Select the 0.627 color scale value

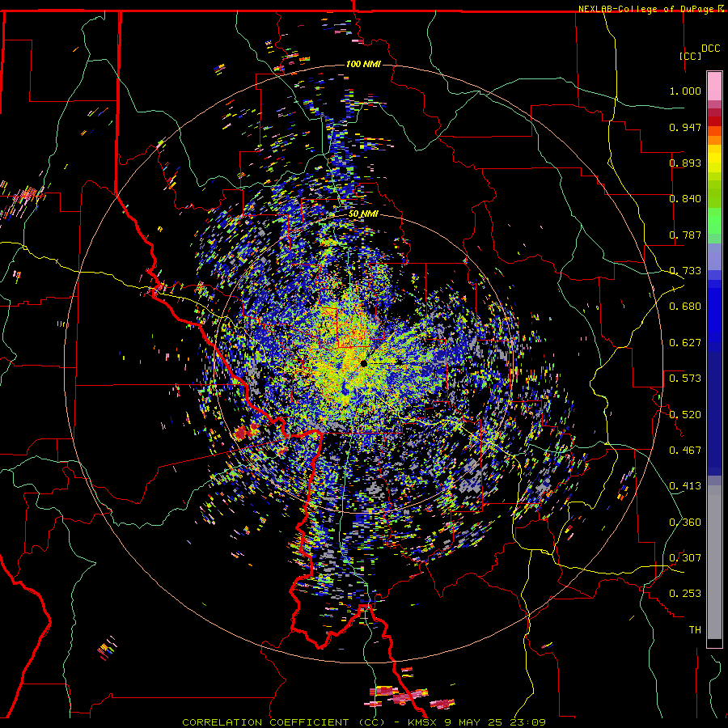(685, 343)
